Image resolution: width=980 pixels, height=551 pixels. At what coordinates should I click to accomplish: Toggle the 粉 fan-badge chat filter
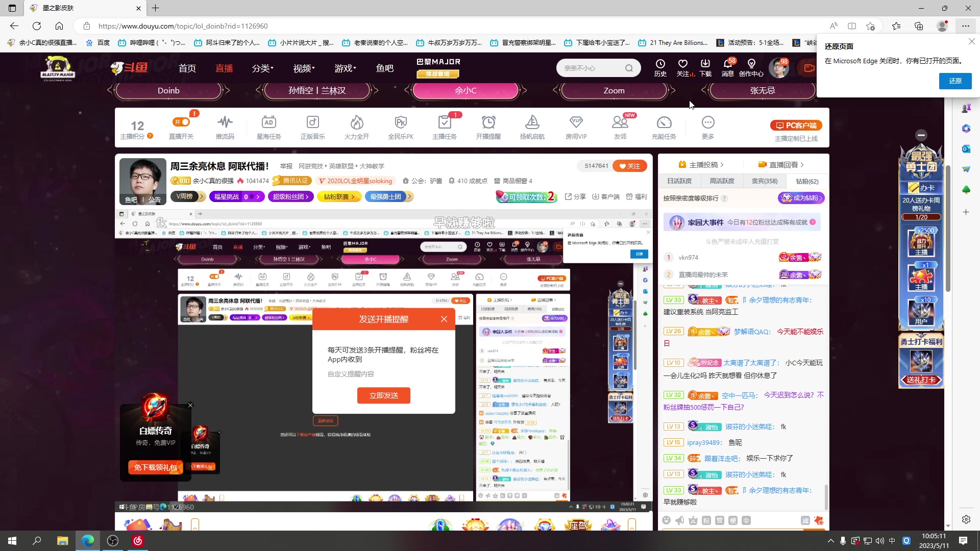706,520
